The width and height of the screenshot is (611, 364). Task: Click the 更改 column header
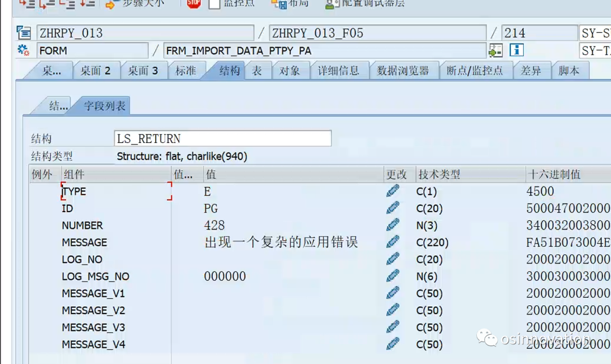point(400,175)
